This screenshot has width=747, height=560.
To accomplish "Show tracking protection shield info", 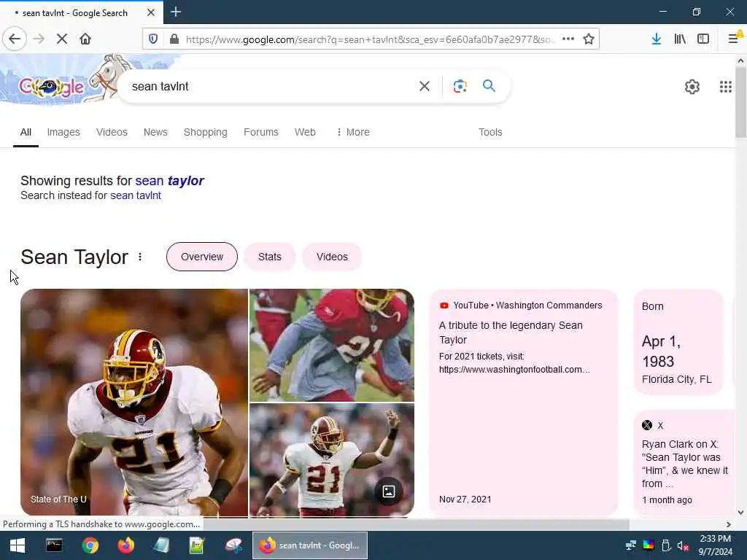I will (x=153, y=39).
